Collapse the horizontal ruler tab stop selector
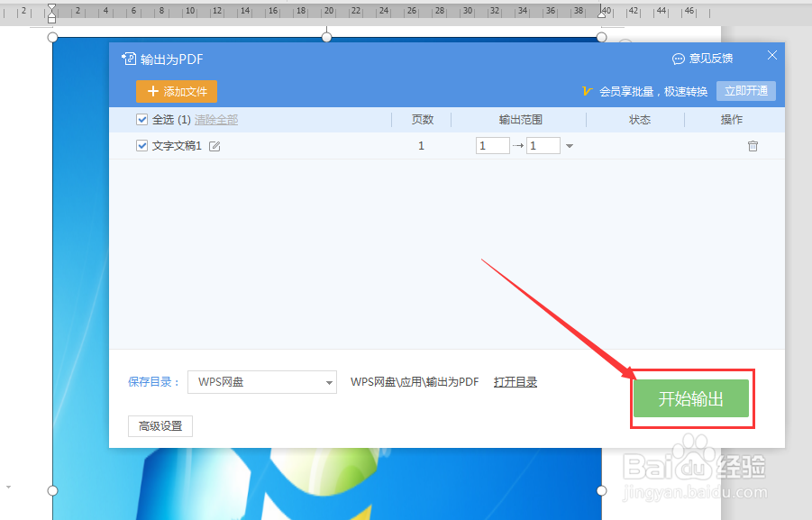 pos(51,12)
